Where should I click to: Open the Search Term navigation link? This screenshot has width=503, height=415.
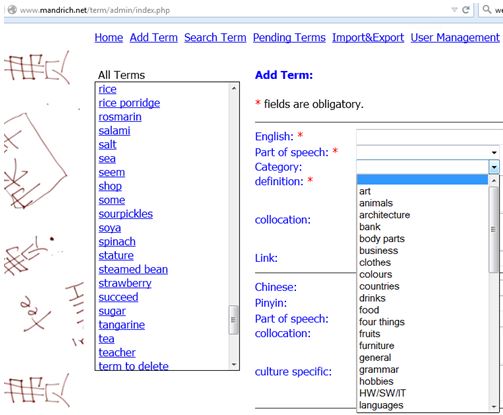215,38
